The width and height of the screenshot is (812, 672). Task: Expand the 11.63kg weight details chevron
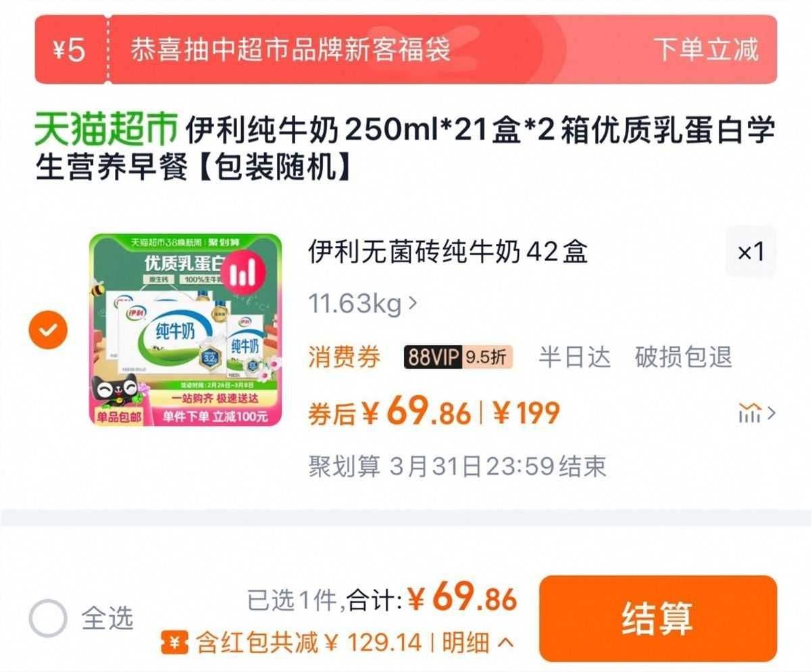[x=413, y=303]
